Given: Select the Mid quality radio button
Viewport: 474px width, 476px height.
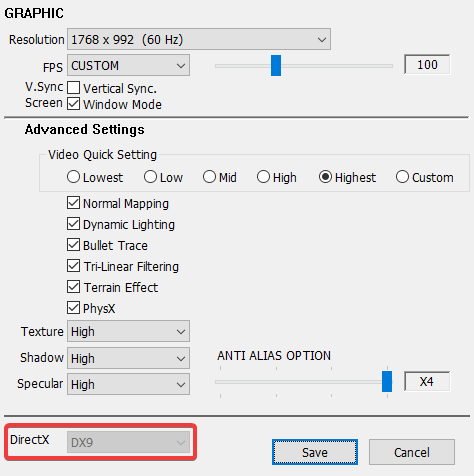Looking at the screenshot, I should pos(209,177).
